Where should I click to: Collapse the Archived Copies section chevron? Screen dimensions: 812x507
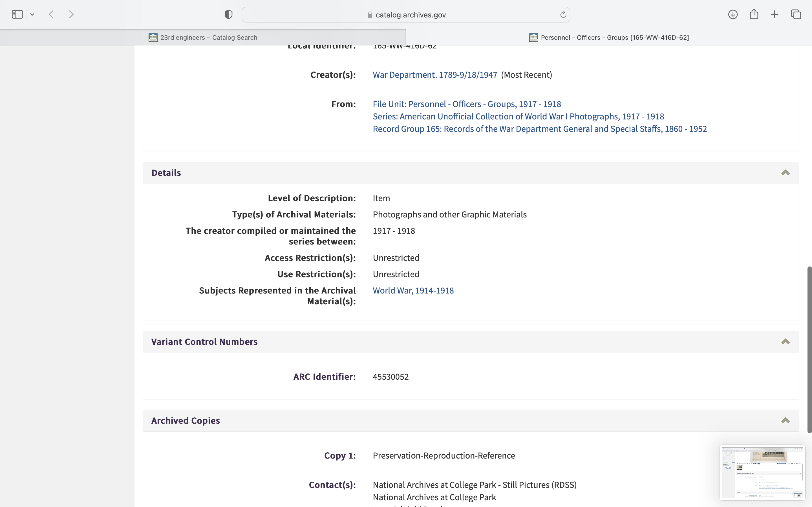pyautogui.click(x=785, y=421)
